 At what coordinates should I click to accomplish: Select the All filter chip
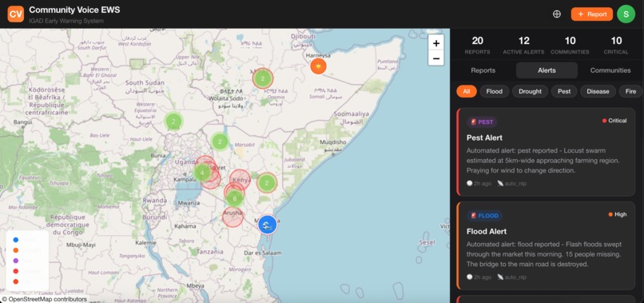pos(467,91)
